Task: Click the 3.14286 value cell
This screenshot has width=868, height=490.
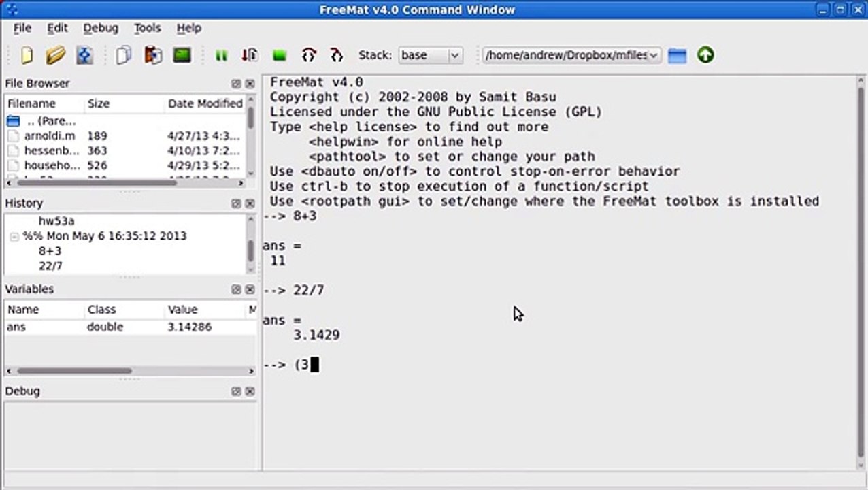Action: (x=190, y=327)
